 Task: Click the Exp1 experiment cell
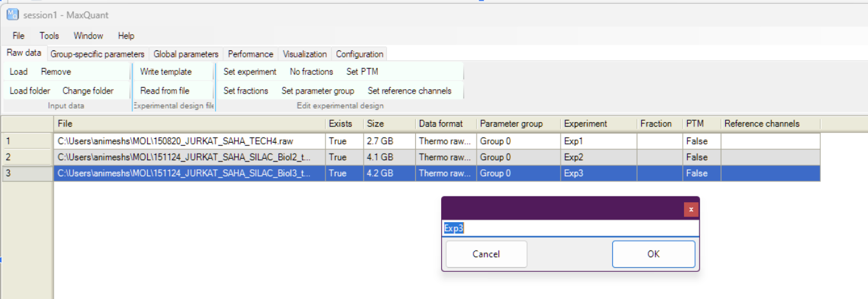tap(599, 141)
